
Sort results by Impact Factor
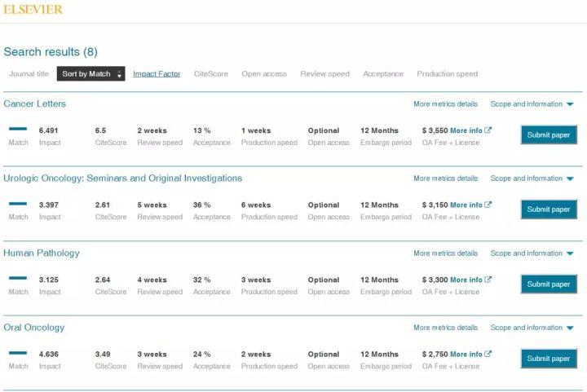click(x=157, y=73)
